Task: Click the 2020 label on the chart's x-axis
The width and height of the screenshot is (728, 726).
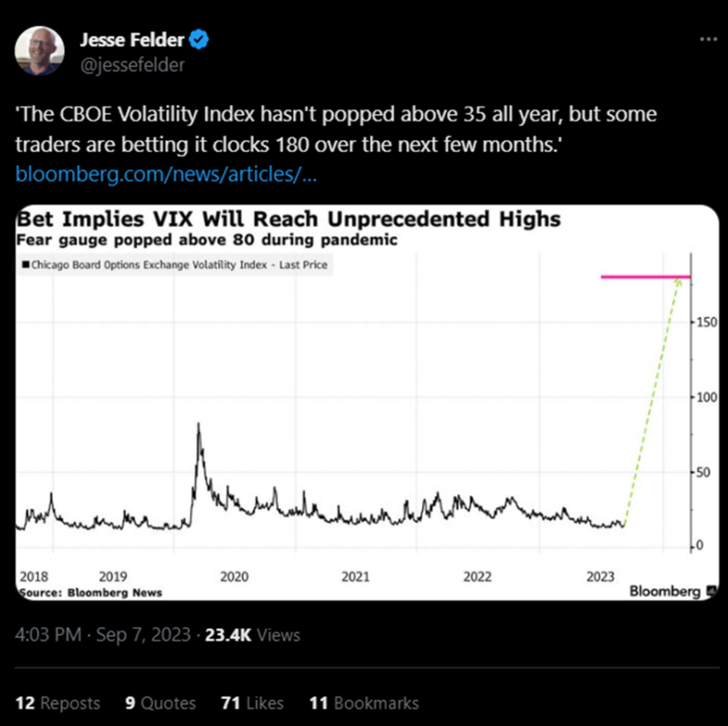Action: click(234, 576)
